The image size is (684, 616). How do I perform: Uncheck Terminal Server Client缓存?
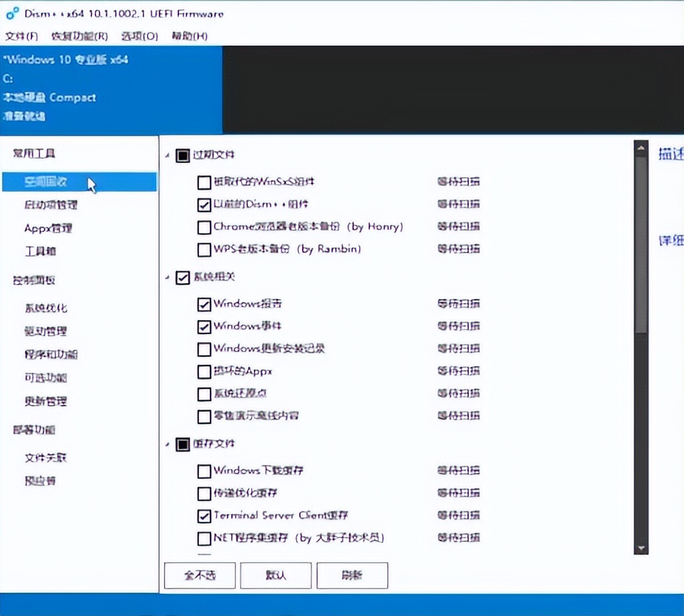coord(204,516)
